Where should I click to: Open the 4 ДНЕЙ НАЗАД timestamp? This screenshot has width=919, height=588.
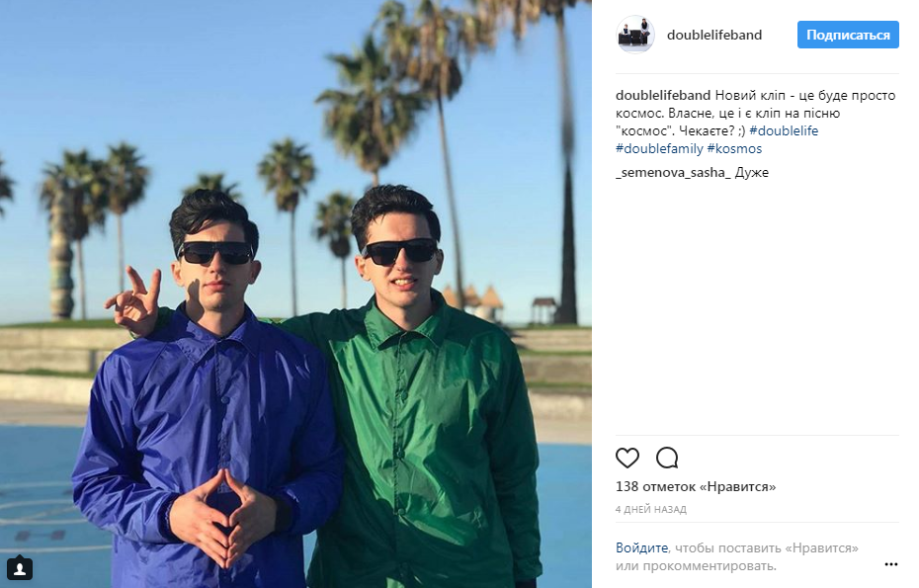click(x=650, y=510)
